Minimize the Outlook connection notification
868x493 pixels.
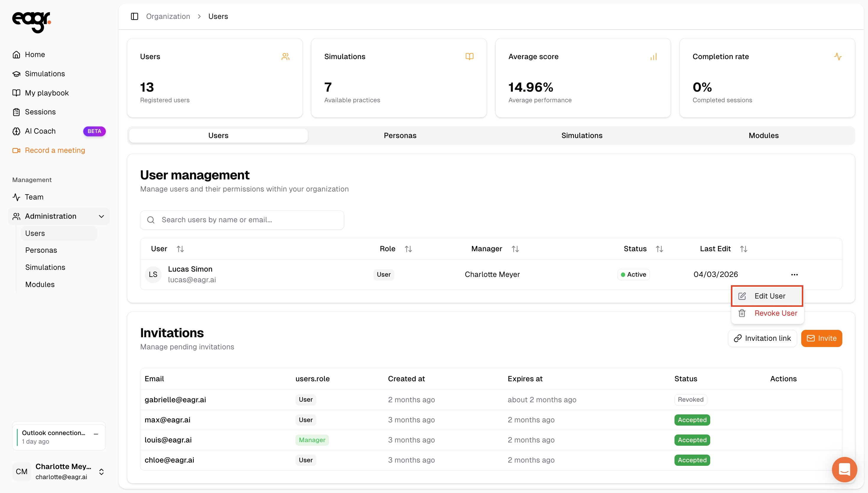[96, 434]
